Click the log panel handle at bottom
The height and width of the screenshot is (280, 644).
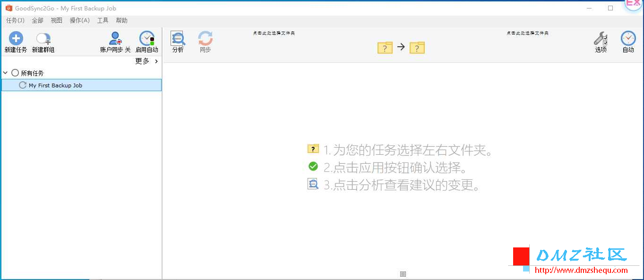pos(403,274)
